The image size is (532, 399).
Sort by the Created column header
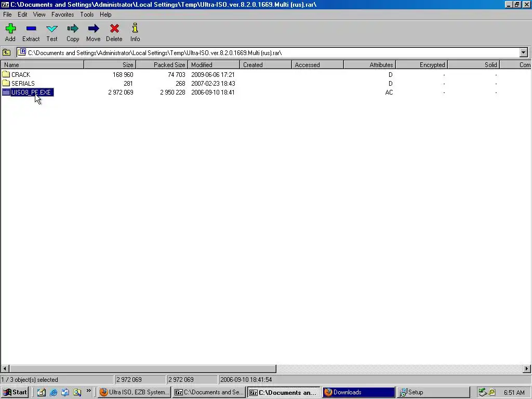click(265, 65)
